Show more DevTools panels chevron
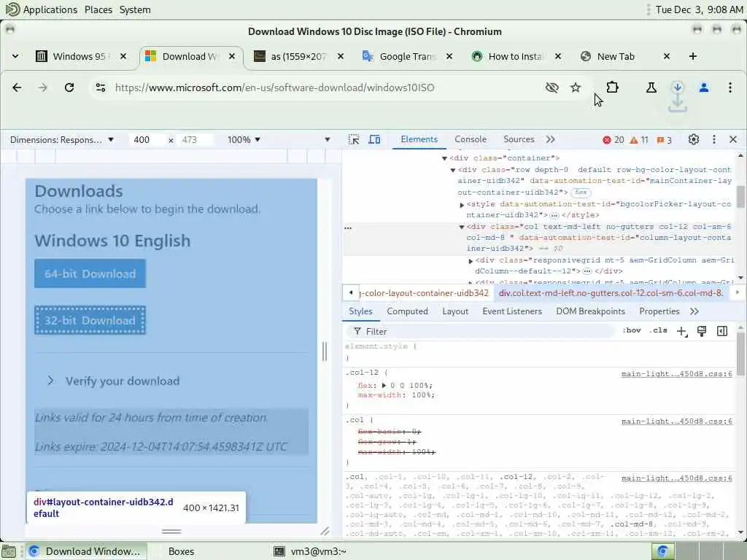Screen dimensions: 747x560 point(551,139)
